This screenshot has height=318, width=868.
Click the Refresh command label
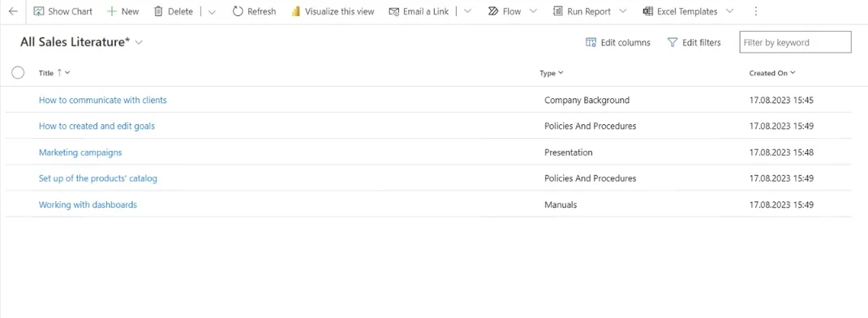pyautogui.click(x=262, y=11)
